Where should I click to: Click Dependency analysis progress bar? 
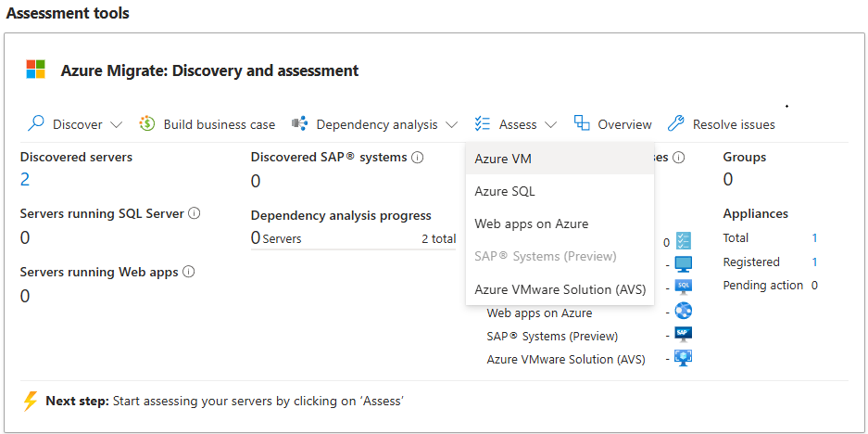click(x=353, y=249)
